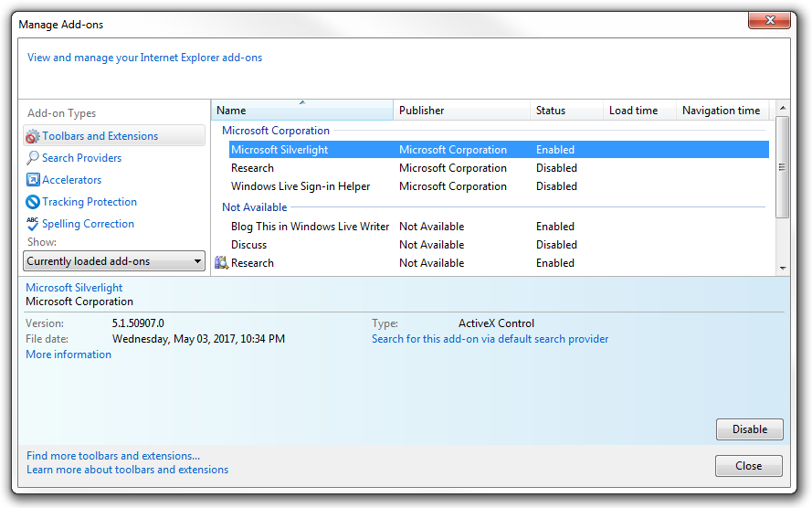812x508 pixels.
Task: Open Learn more about toolbars and extensions
Action: point(127,469)
